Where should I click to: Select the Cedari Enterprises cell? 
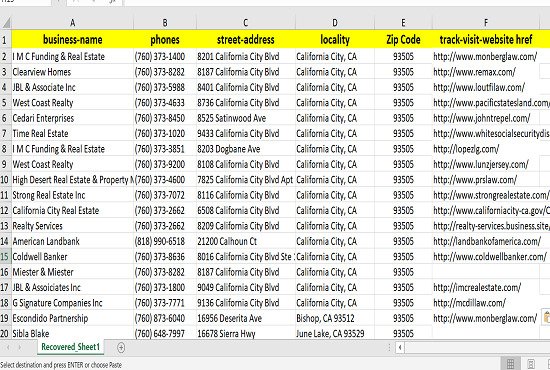click(x=73, y=118)
